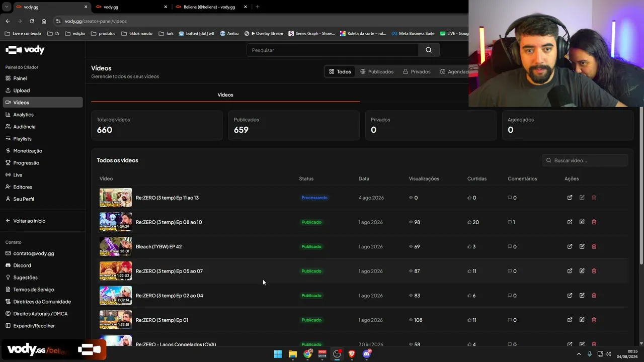
Task: Click the magnifier search button in the top bar
Action: tap(429, 50)
